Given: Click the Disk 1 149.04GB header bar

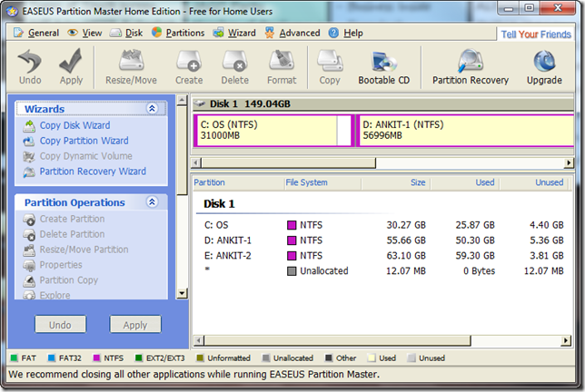Looking at the screenshot, I should pyautogui.click(x=383, y=104).
